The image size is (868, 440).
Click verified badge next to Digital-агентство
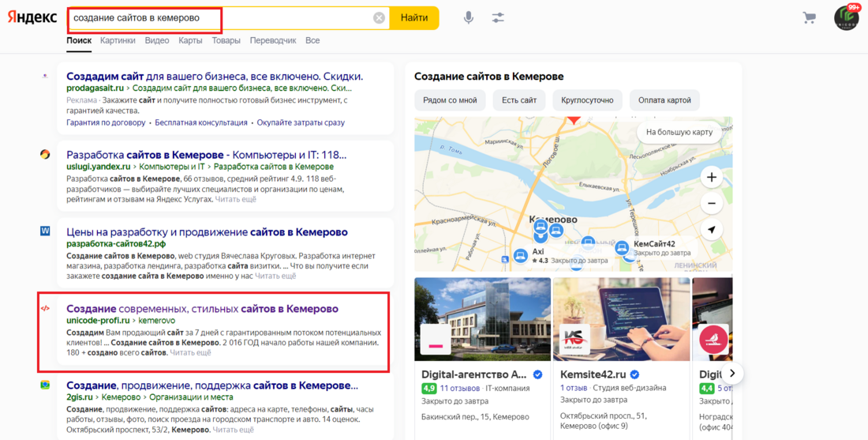[x=537, y=374]
